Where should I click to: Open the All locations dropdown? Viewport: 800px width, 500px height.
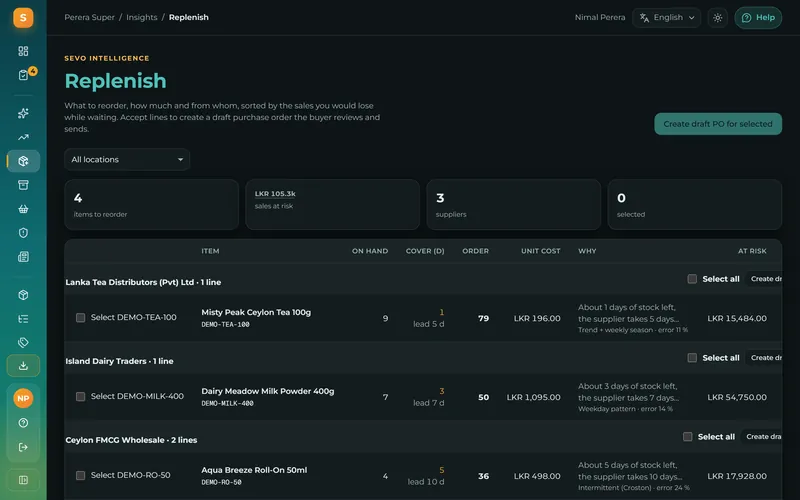(x=127, y=160)
